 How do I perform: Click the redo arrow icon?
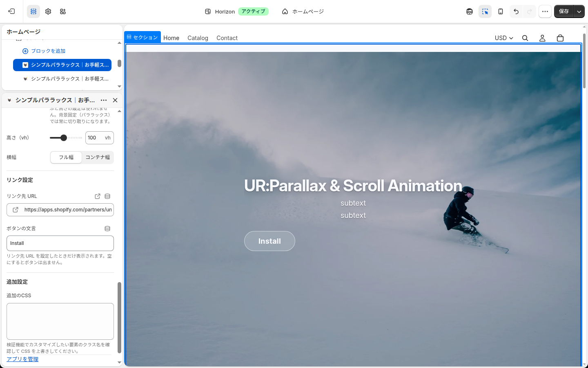coord(530,11)
